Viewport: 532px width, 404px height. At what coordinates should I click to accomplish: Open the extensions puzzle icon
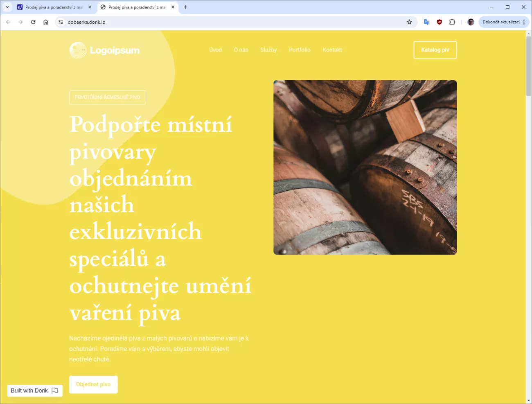[452, 22]
